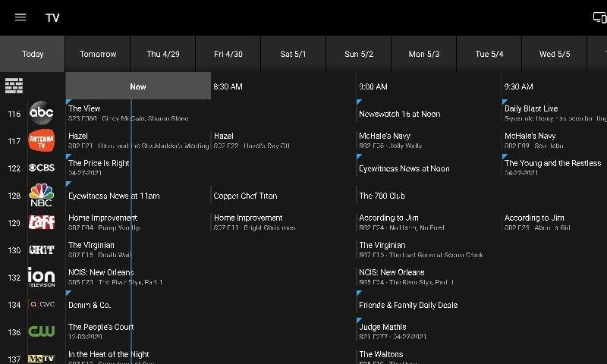The width and height of the screenshot is (607, 364).
Task: Open The Price Is Right listing
Action: tap(137, 168)
